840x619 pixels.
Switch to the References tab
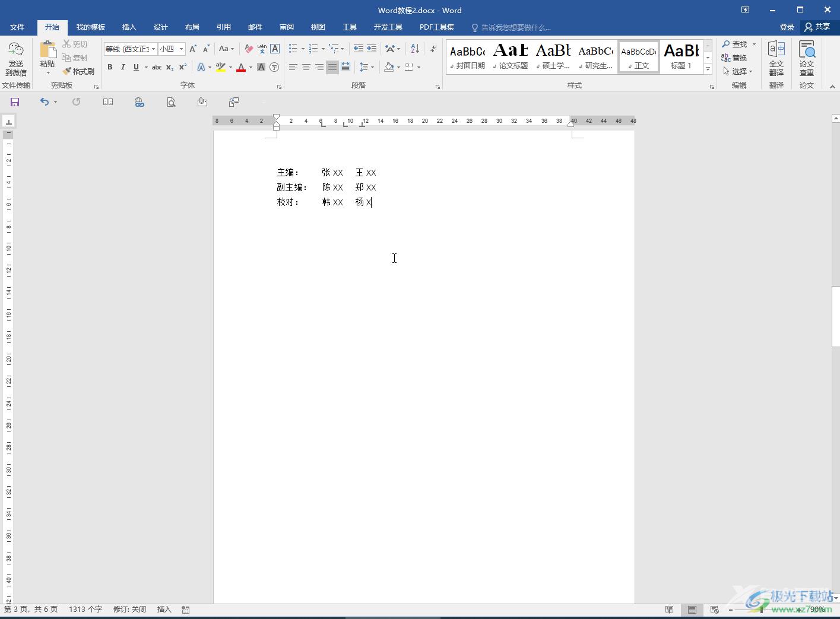coord(223,27)
